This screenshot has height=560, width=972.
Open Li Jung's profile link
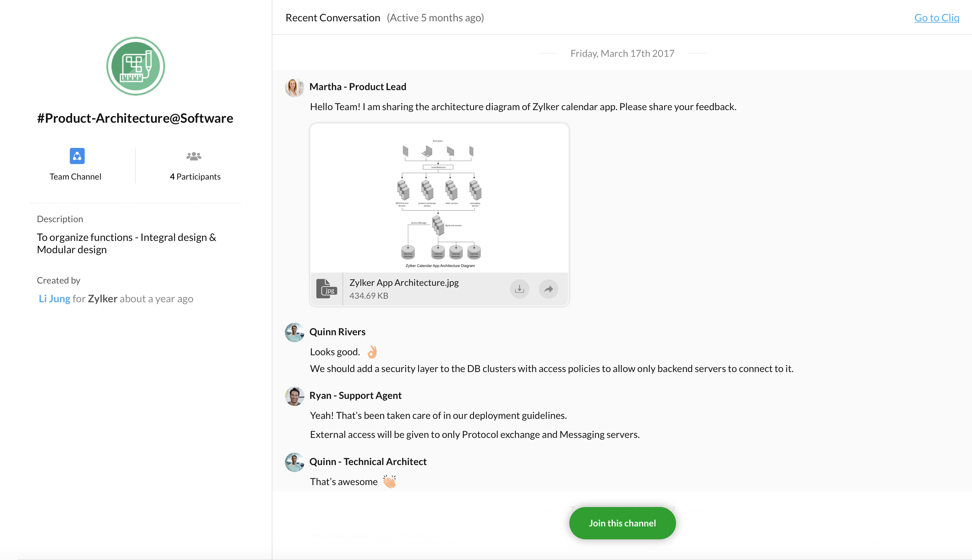pos(54,299)
